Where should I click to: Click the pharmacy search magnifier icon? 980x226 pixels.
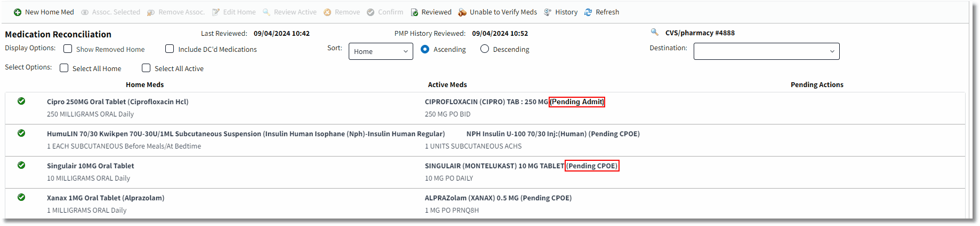pyautogui.click(x=654, y=32)
